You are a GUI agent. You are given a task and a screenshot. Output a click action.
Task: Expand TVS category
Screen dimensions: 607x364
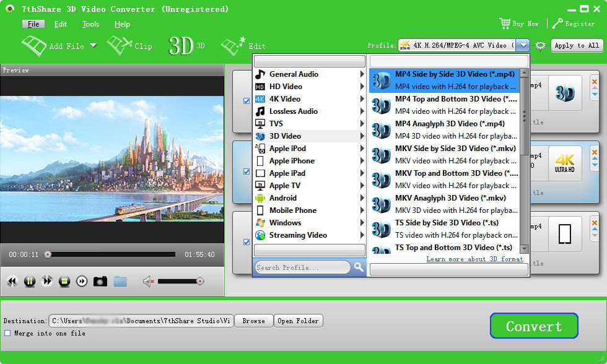[x=310, y=123]
